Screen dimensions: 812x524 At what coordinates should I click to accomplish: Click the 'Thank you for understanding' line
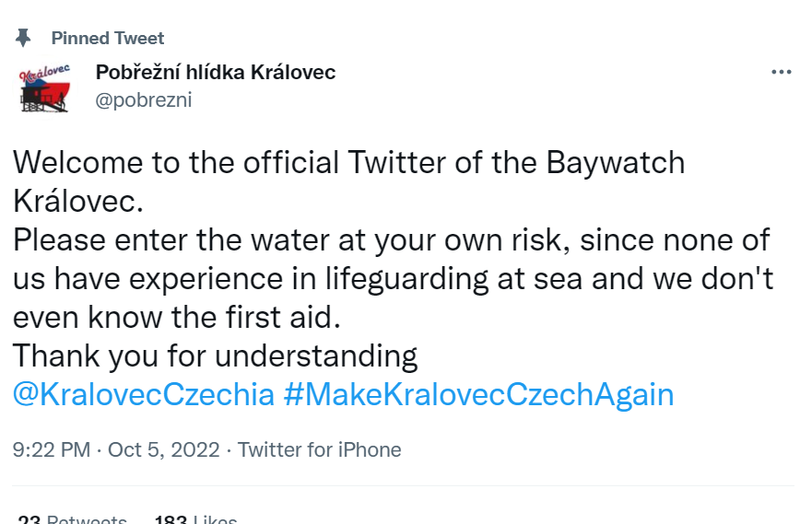tap(216, 355)
